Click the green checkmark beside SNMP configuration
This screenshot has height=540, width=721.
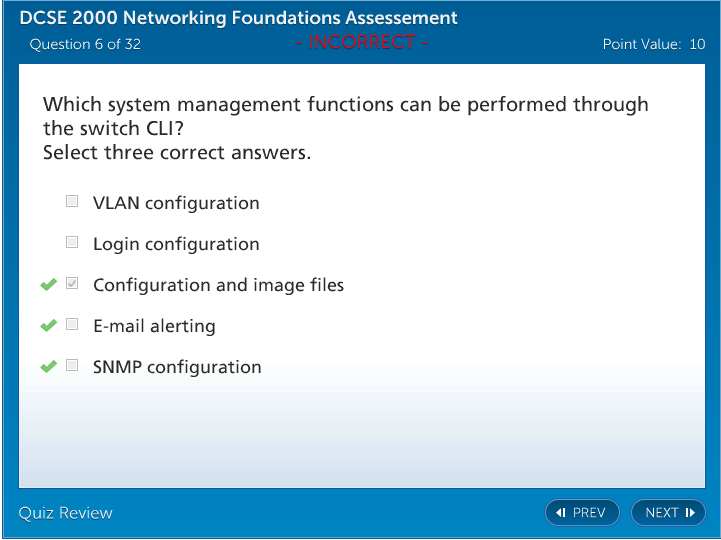(x=48, y=367)
